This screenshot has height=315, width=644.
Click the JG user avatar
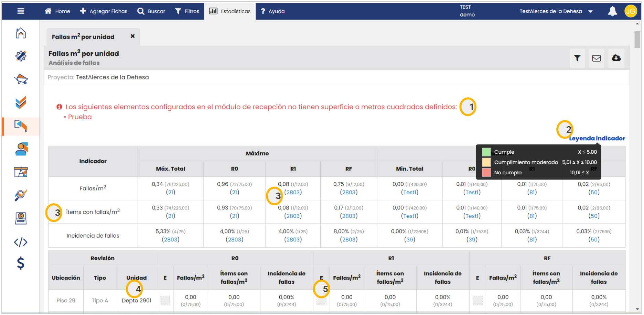point(630,11)
